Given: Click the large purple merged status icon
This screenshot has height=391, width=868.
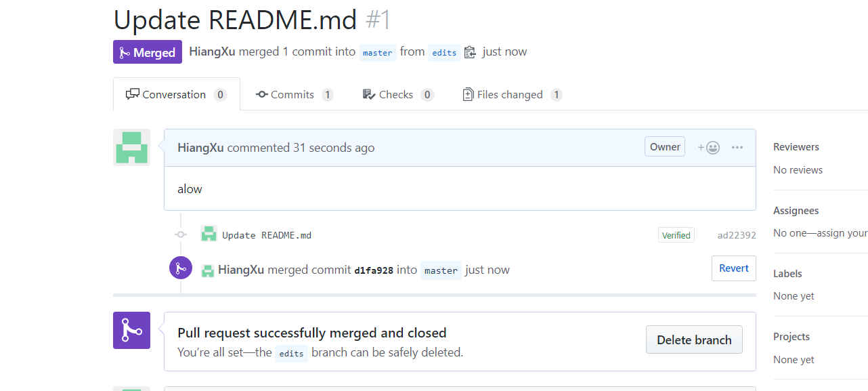Looking at the screenshot, I should point(131,330).
